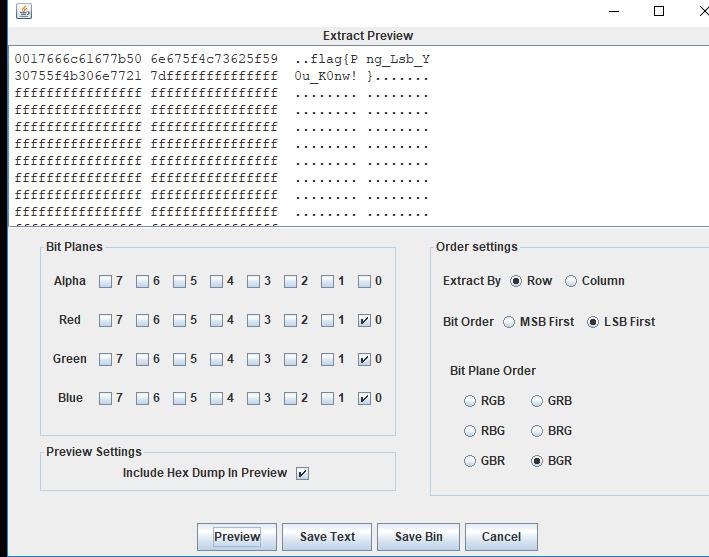The width and height of the screenshot is (709, 557).
Task: Uncheck the Blue bit plane 0 checkbox
Action: (x=364, y=398)
